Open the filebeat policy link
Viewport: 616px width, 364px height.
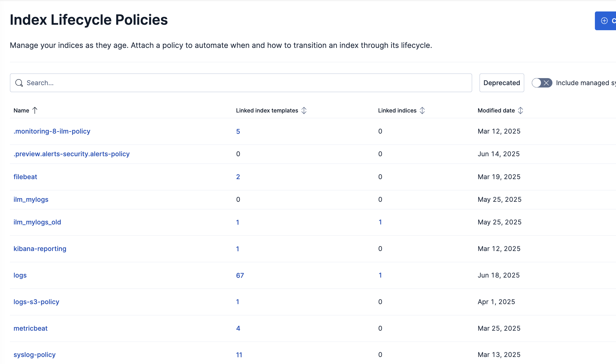coord(25,177)
